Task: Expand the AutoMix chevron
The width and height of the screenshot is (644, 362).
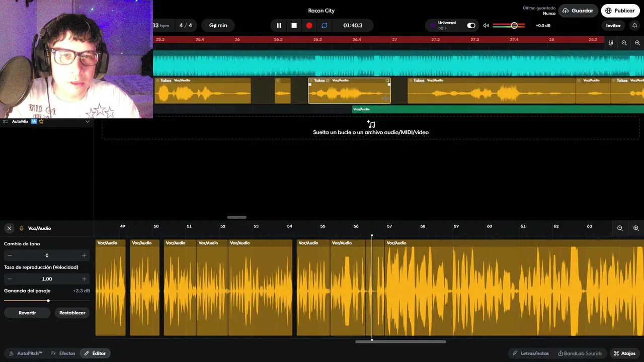Action: (x=87, y=121)
